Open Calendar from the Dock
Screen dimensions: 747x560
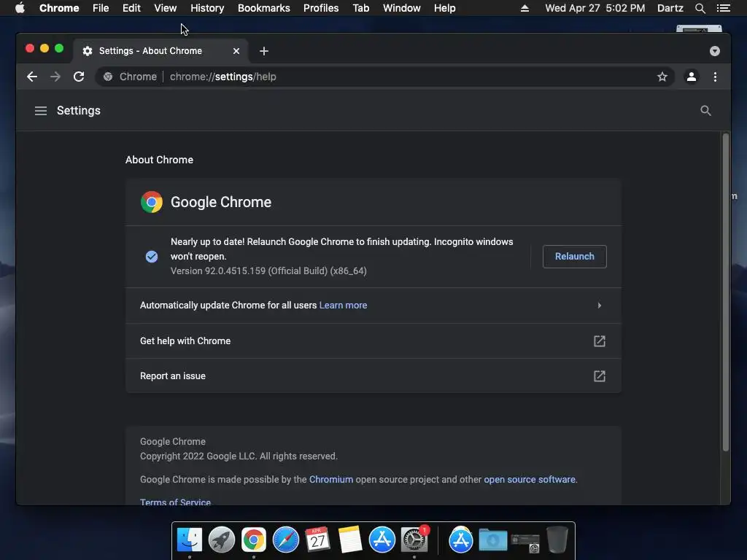click(x=318, y=540)
